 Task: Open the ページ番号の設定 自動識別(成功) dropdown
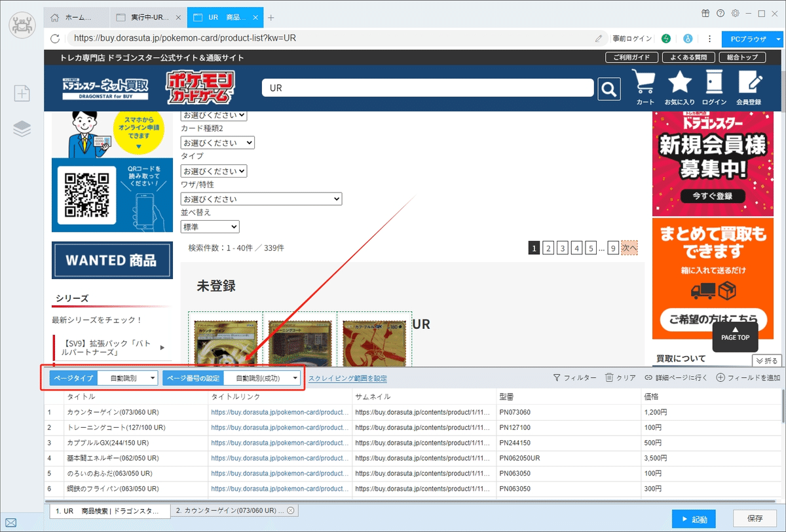tap(262, 378)
